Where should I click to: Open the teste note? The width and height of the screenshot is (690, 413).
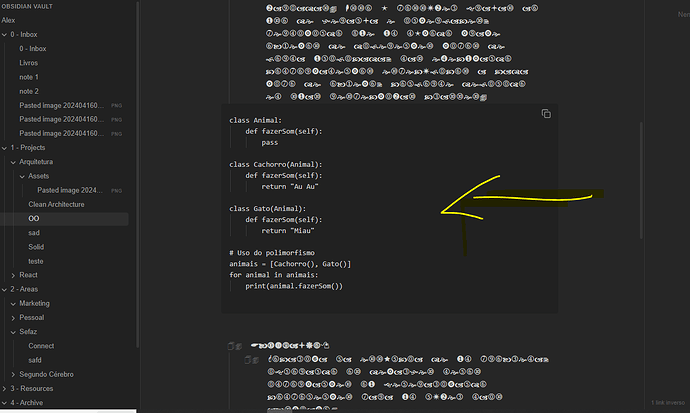(x=38, y=260)
